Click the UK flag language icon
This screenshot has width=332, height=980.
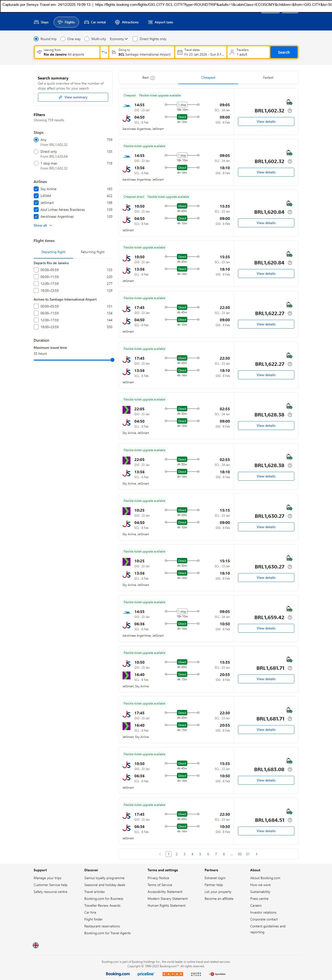[36, 945]
